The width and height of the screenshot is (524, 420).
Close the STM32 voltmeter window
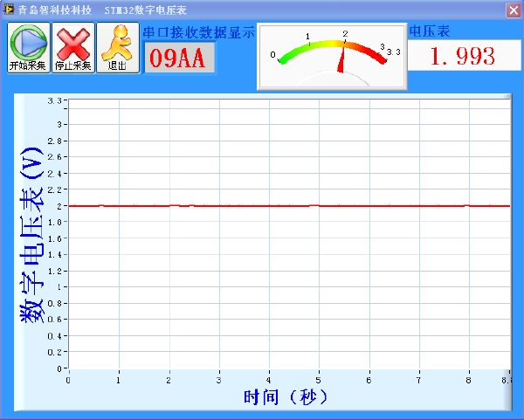pos(514,10)
